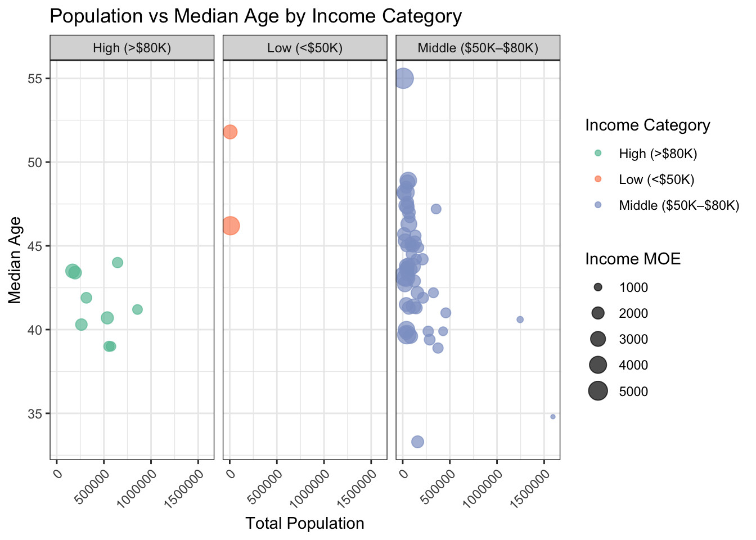Select the 5000 Income MOE legend circle
Viewport: 756px width, 540px height.
pyautogui.click(x=598, y=391)
